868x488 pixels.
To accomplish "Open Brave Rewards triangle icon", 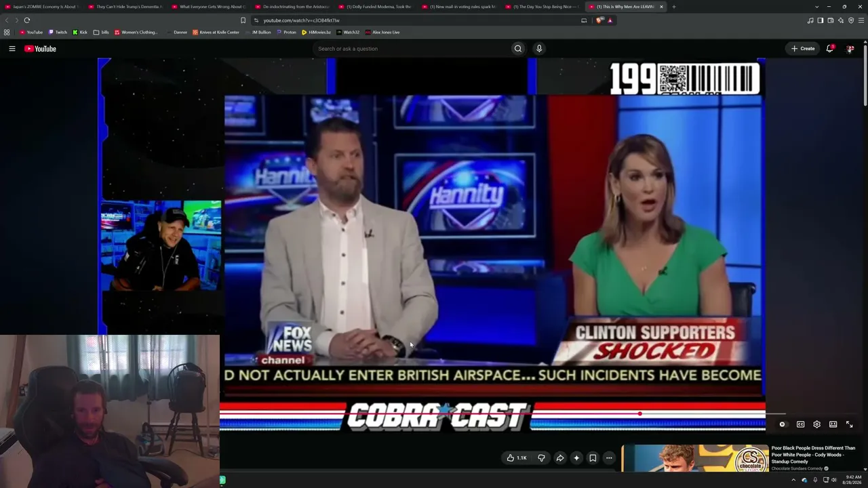I will click(610, 20).
